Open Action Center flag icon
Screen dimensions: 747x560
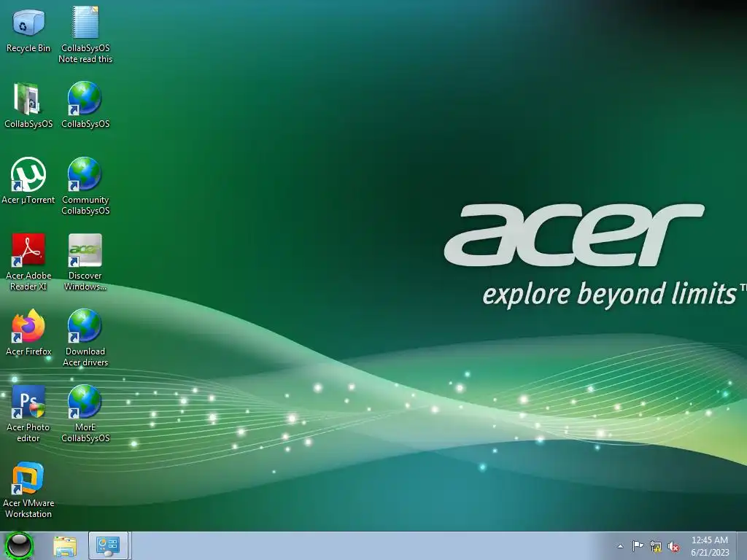pos(638,546)
